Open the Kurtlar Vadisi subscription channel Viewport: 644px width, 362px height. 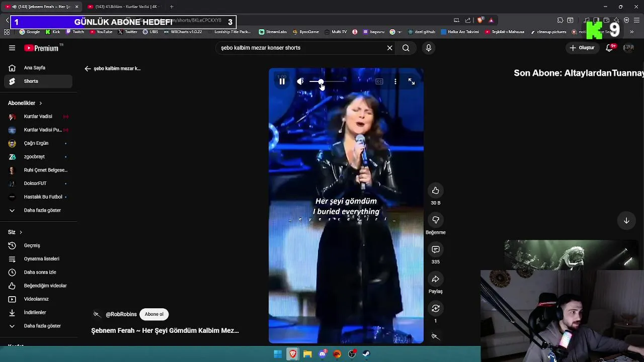(x=38, y=116)
